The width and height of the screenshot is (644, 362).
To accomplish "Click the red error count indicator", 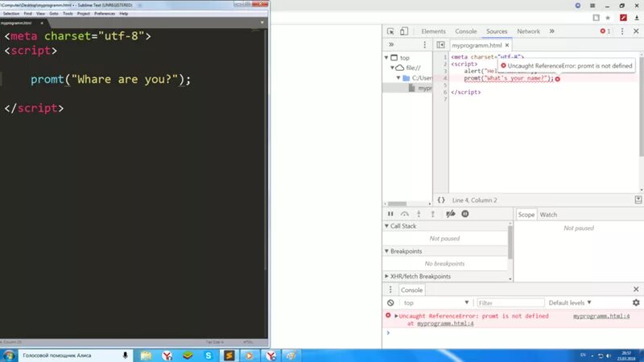I will pyautogui.click(x=605, y=31).
